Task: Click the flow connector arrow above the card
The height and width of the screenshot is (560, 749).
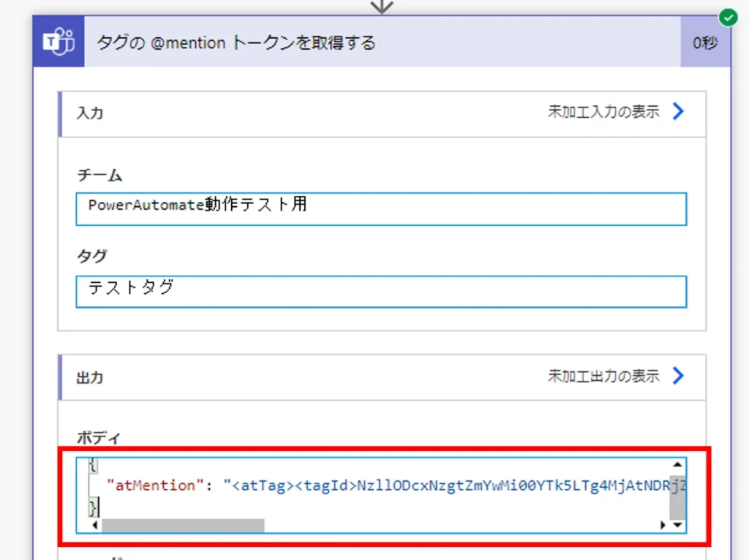Action: (382, 6)
